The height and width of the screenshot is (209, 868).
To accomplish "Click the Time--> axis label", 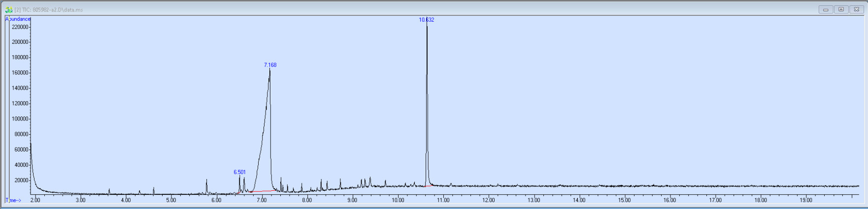I will pyautogui.click(x=13, y=200).
